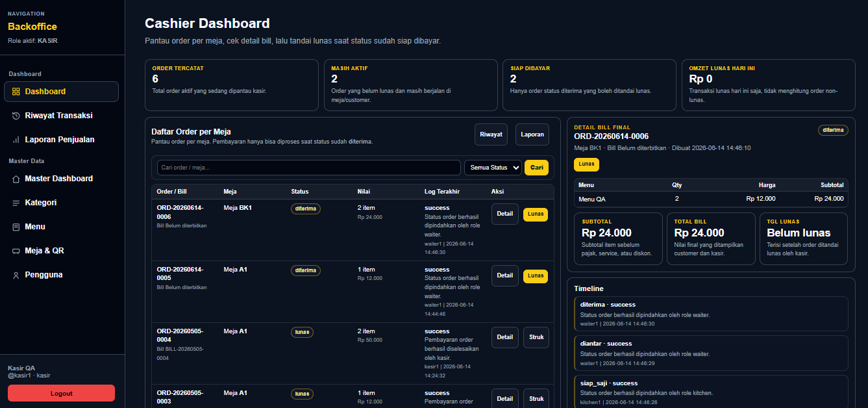This screenshot has height=408, width=868.
Task: Click the diterima status badge for Meja BK1
Action: coord(306,209)
